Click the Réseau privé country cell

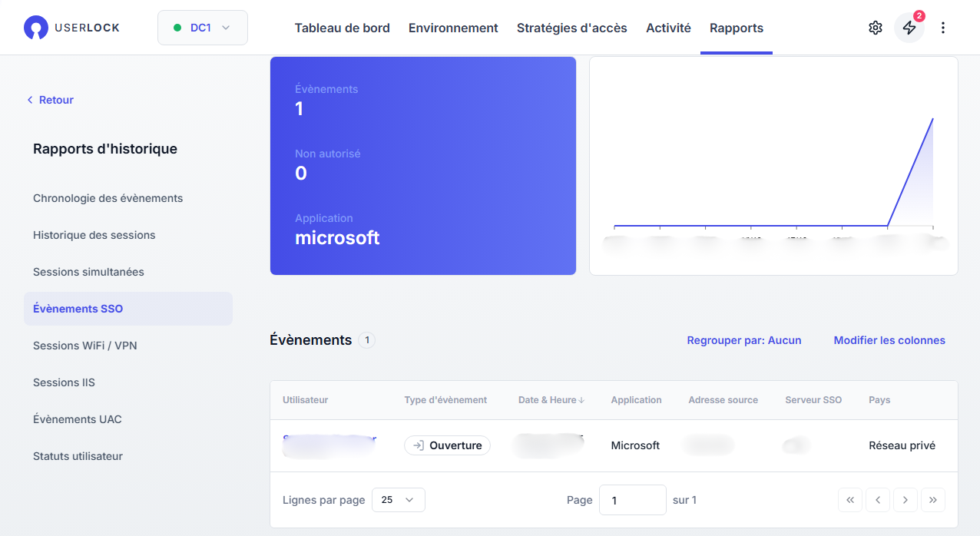point(902,445)
